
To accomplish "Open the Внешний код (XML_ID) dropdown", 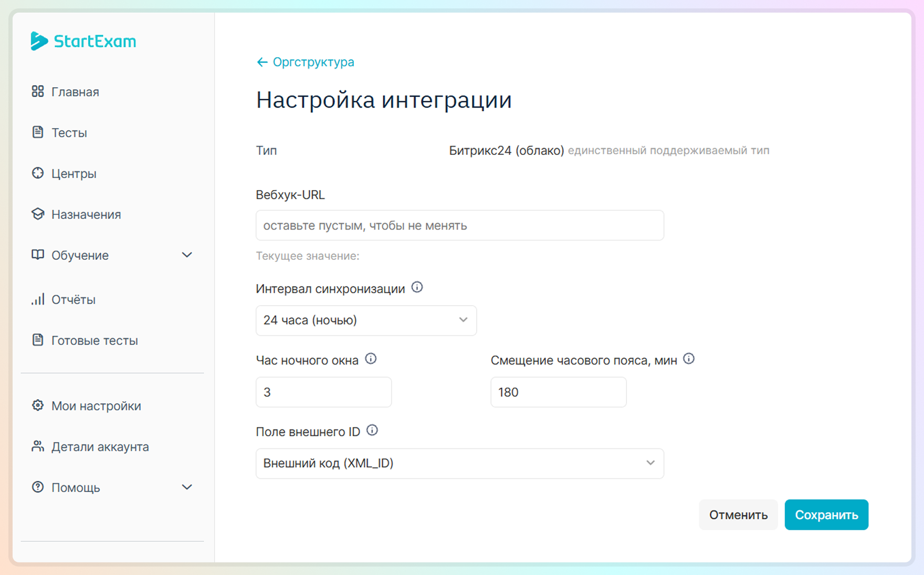I will tap(459, 463).
